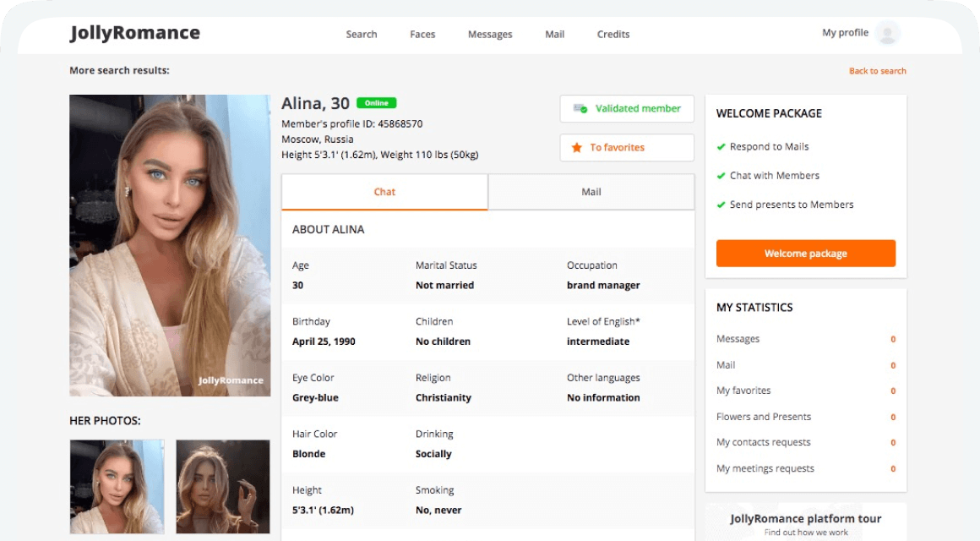Click the Validated member badge icon

(x=580, y=109)
